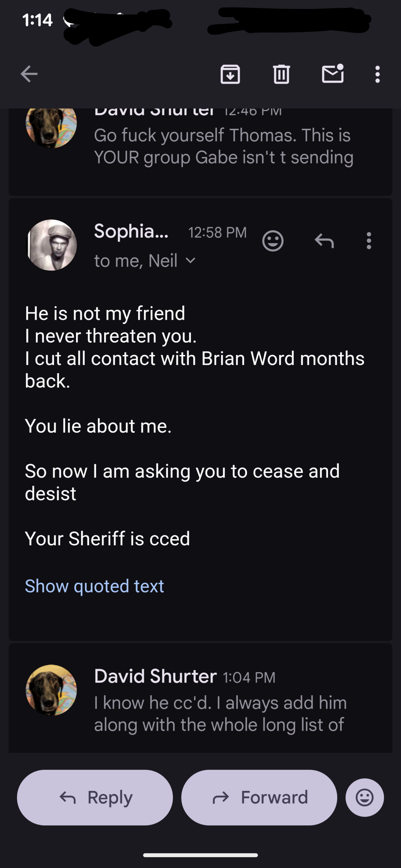Viewport: 401px width, 868px height.
Task: Open more options for Sophia's message
Action: [369, 241]
